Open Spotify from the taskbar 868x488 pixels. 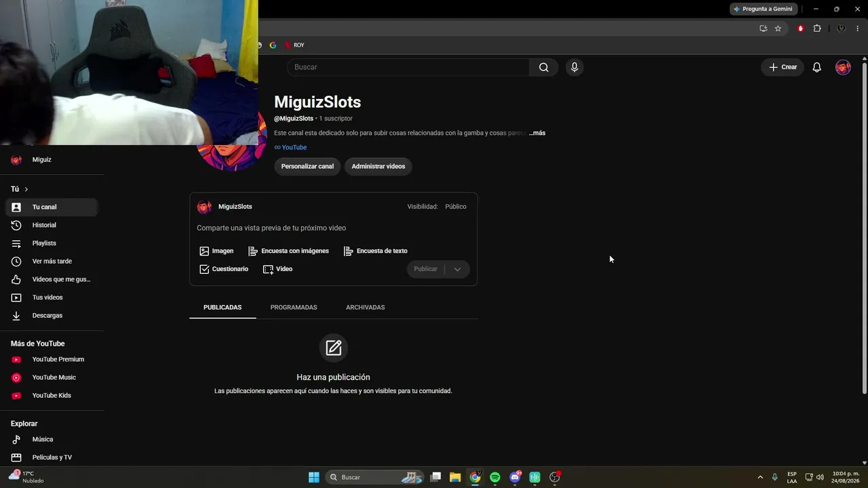pyautogui.click(x=495, y=477)
